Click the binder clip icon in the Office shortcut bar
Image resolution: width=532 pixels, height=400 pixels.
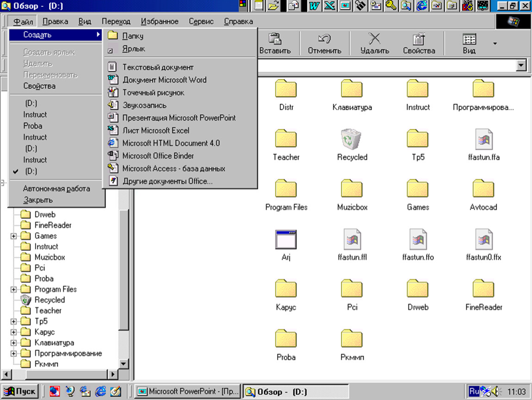[x=361, y=6]
